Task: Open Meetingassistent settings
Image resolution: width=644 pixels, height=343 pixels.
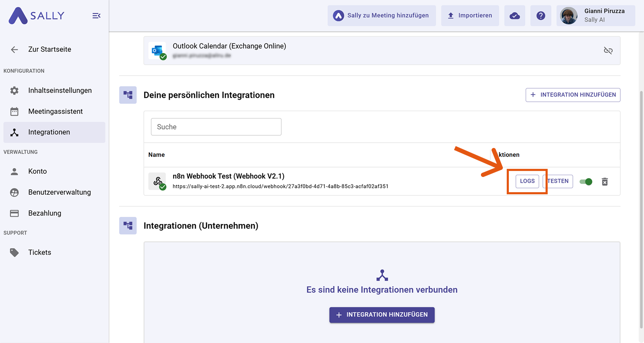Action: pos(55,111)
